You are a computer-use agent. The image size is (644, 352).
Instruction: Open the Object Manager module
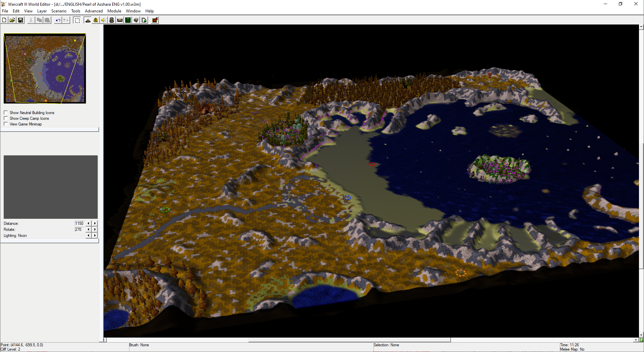click(136, 20)
